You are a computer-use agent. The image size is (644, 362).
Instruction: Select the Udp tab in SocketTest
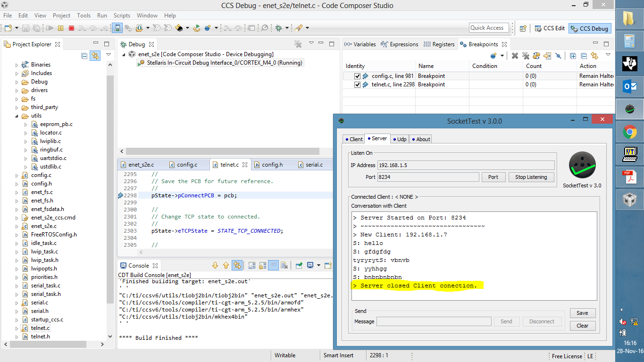coord(400,139)
